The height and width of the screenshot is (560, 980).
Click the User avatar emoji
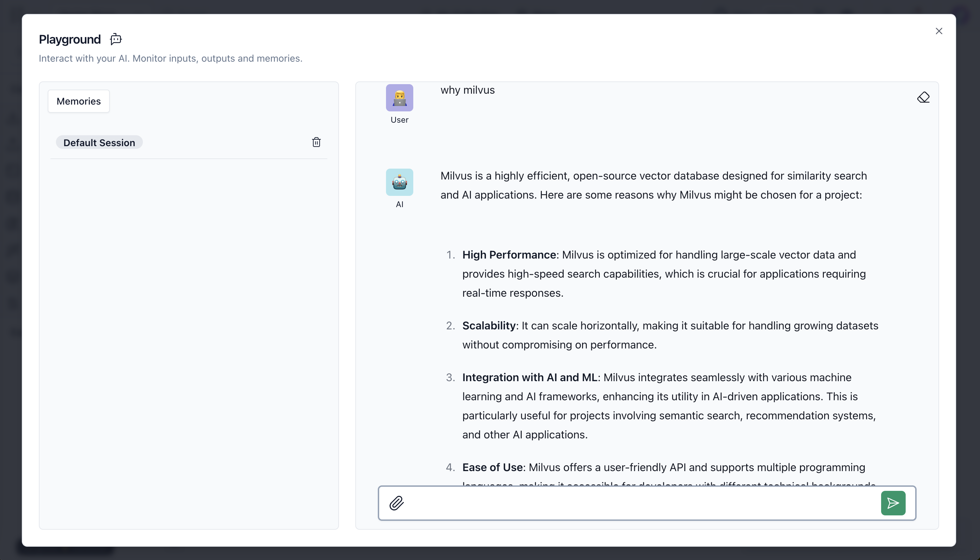399,98
